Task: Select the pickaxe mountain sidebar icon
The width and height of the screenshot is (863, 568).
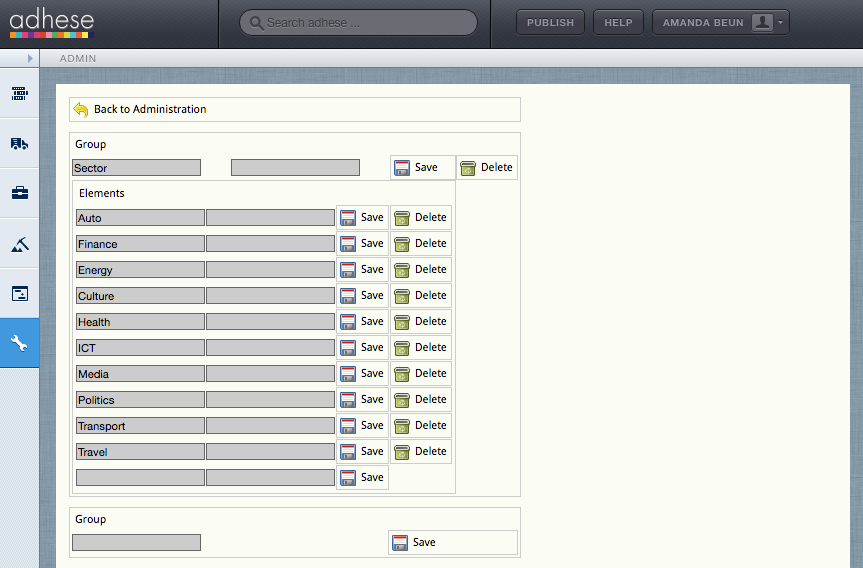Action: 19,244
